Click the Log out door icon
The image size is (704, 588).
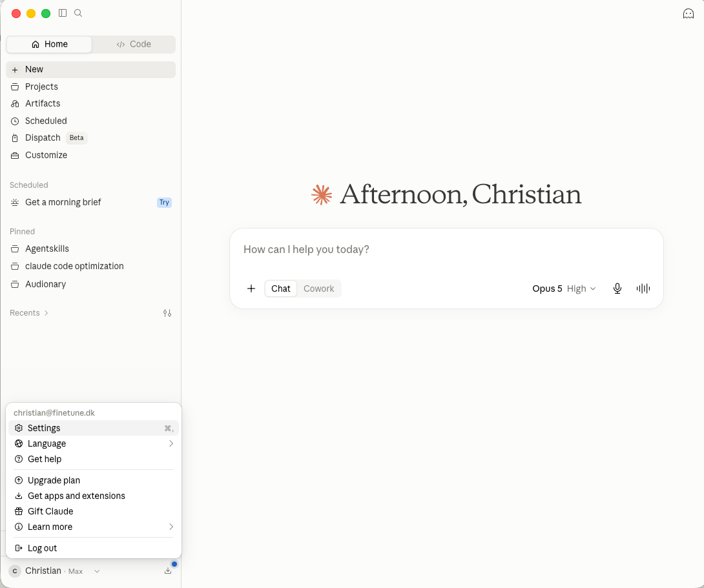point(19,548)
